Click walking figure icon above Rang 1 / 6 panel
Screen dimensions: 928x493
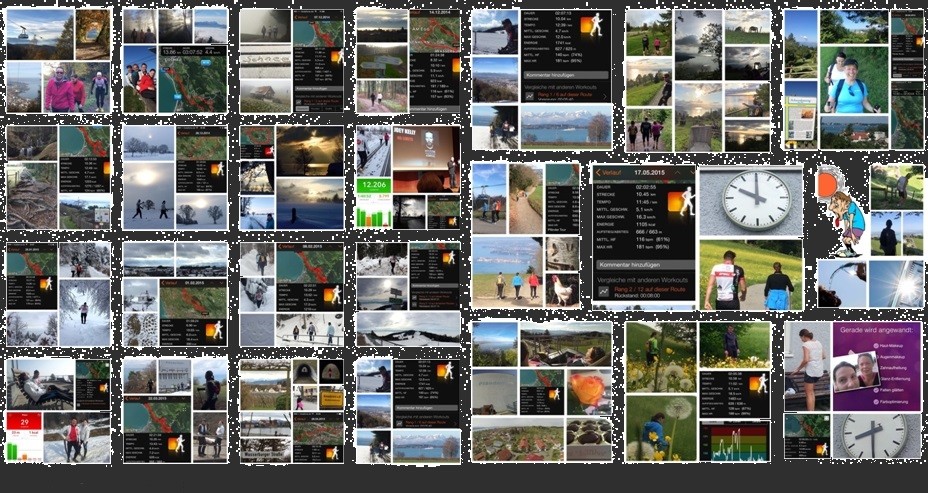[596, 25]
